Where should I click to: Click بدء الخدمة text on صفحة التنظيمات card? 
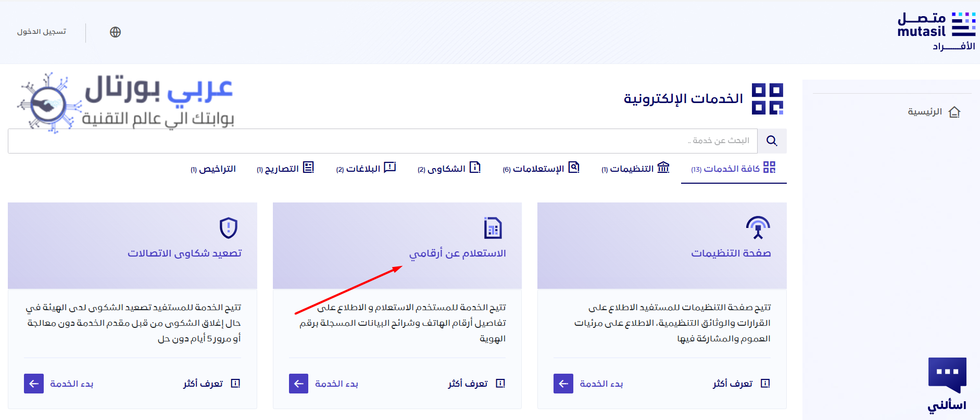[x=601, y=384]
